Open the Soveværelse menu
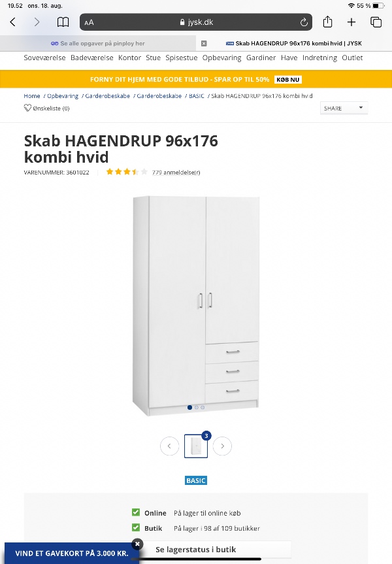 [44, 58]
